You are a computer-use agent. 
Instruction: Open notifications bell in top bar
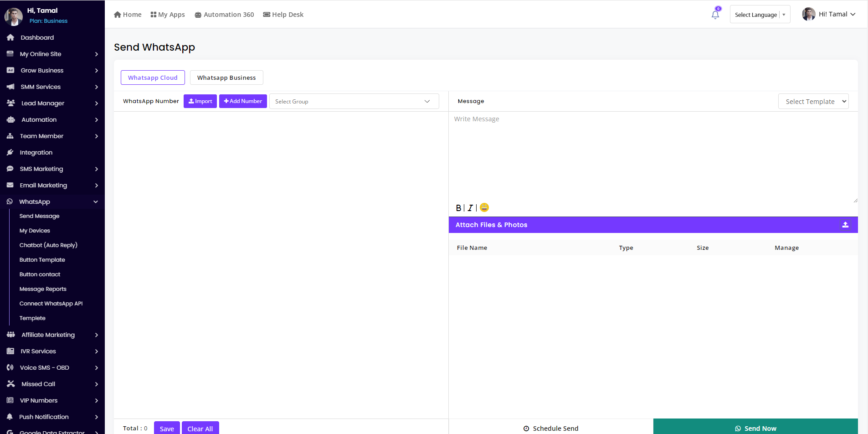pyautogui.click(x=715, y=15)
